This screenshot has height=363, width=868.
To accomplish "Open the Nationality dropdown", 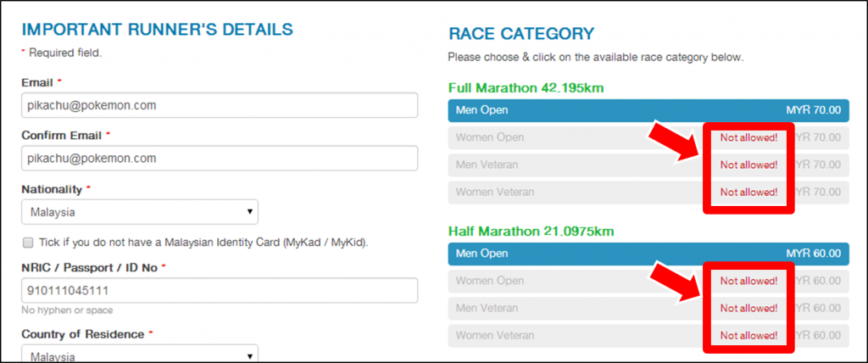I will tap(140, 212).
